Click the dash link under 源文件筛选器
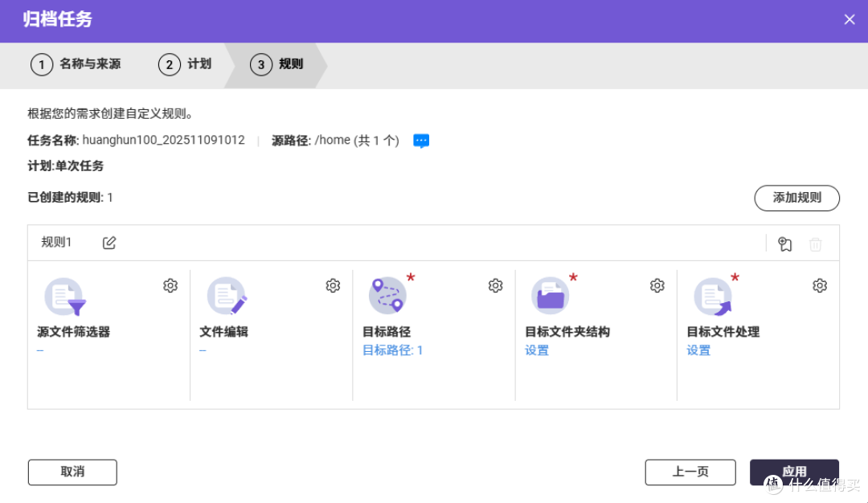The image size is (868, 503). 40,350
